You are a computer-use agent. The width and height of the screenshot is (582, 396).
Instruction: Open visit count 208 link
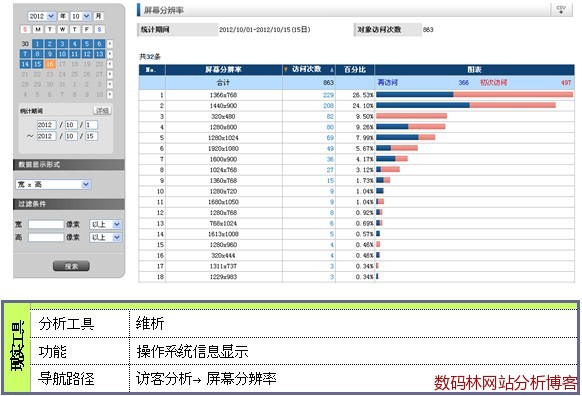tap(328, 106)
